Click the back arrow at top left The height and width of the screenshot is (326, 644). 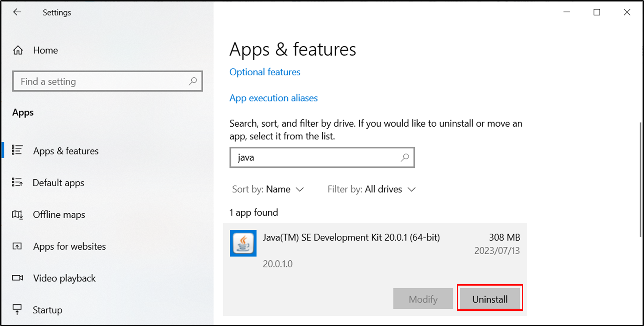pyautogui.click(x=17, y=12)
